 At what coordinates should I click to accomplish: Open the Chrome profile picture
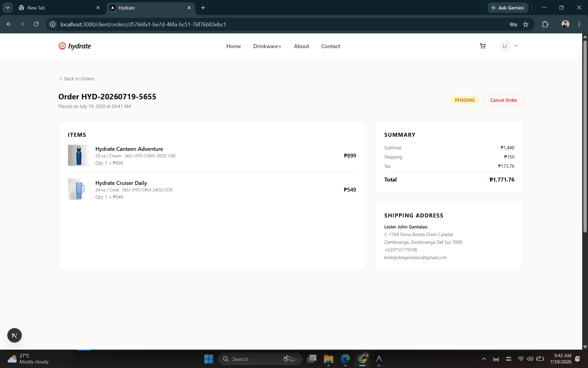coord(565,24)
